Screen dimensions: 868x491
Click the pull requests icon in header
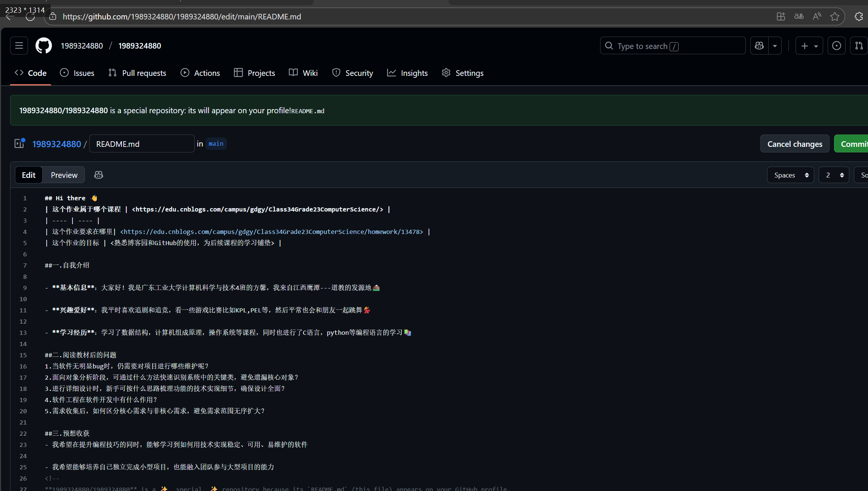(859, 46)
